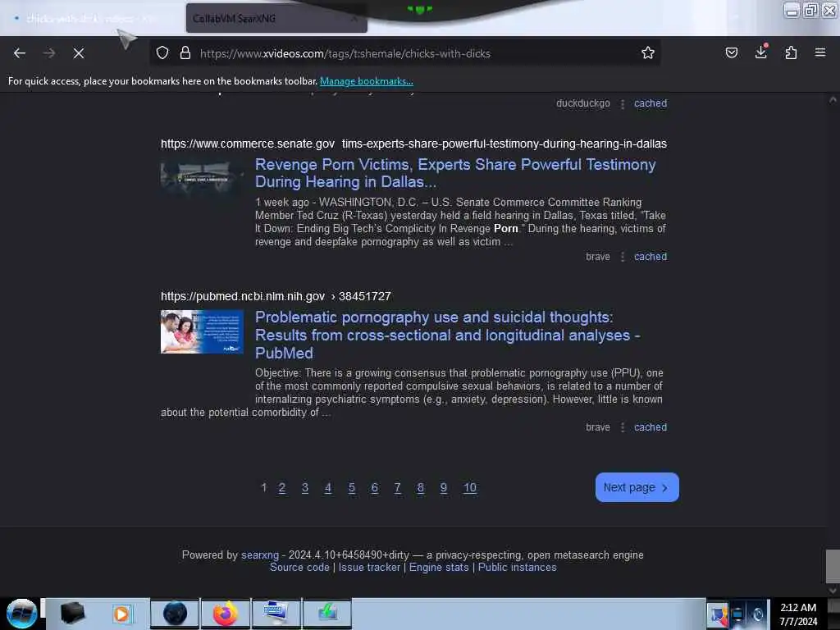
Task: Open the system tray network monitor icon
Action: click(737, 614)
